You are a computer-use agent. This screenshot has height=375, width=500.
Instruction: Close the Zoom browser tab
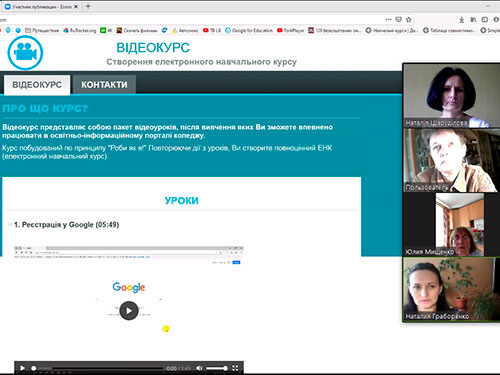tap(76, 6)
